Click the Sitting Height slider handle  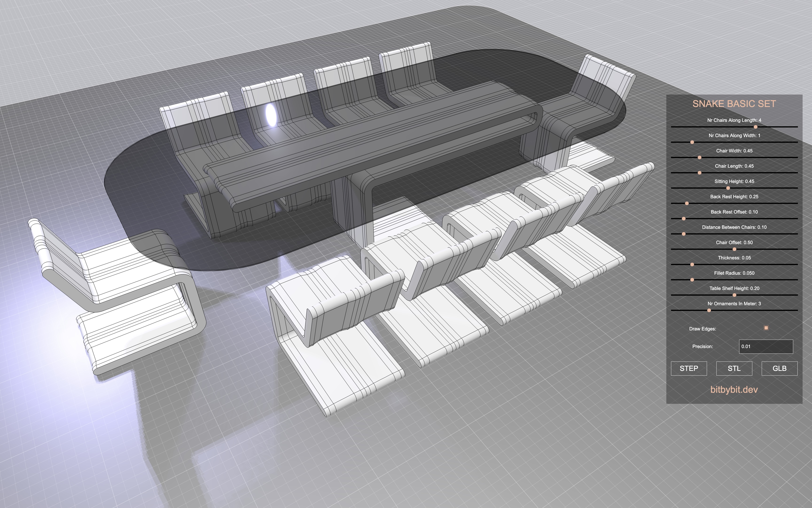pos(728,188)
